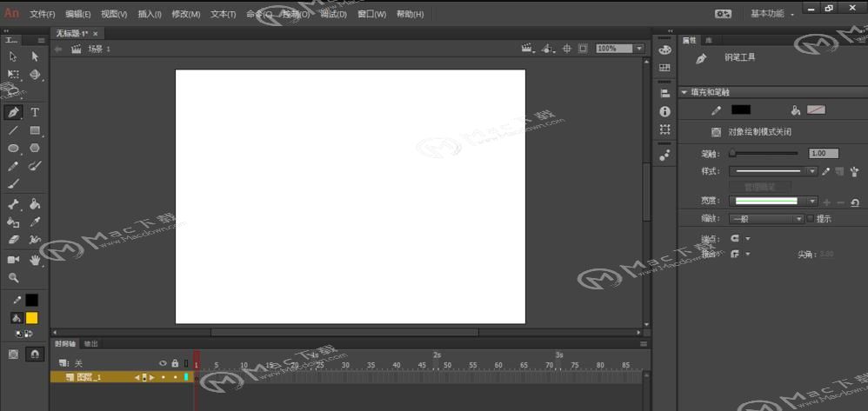Click the 场景 1 breadcrumb
Screen dimensions: 868x411
(x=99, y=49)
